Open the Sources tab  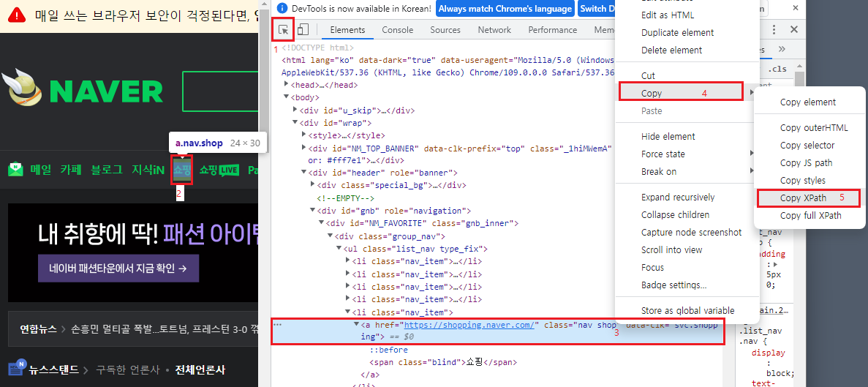click(x=445, y=30)
